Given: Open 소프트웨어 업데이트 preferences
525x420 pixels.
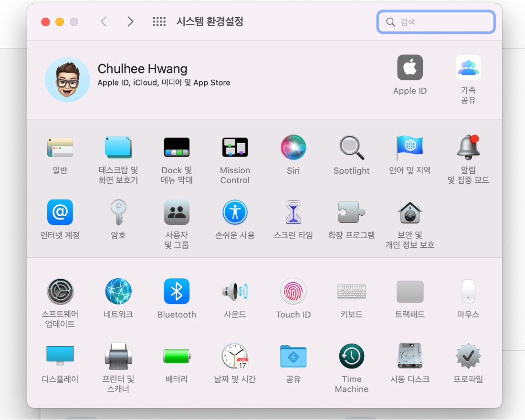Looking at the screenshot, I should pos(60,291).
